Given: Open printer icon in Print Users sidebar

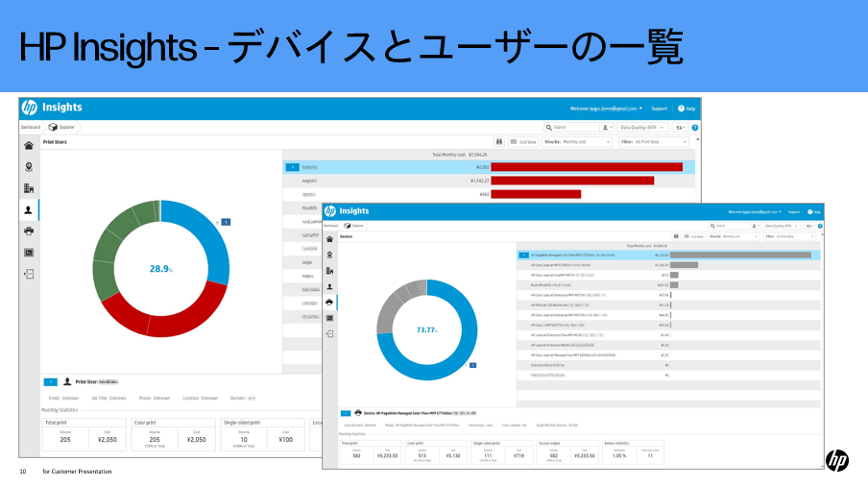Looking at the screenshot, I should tap(29, 231).
